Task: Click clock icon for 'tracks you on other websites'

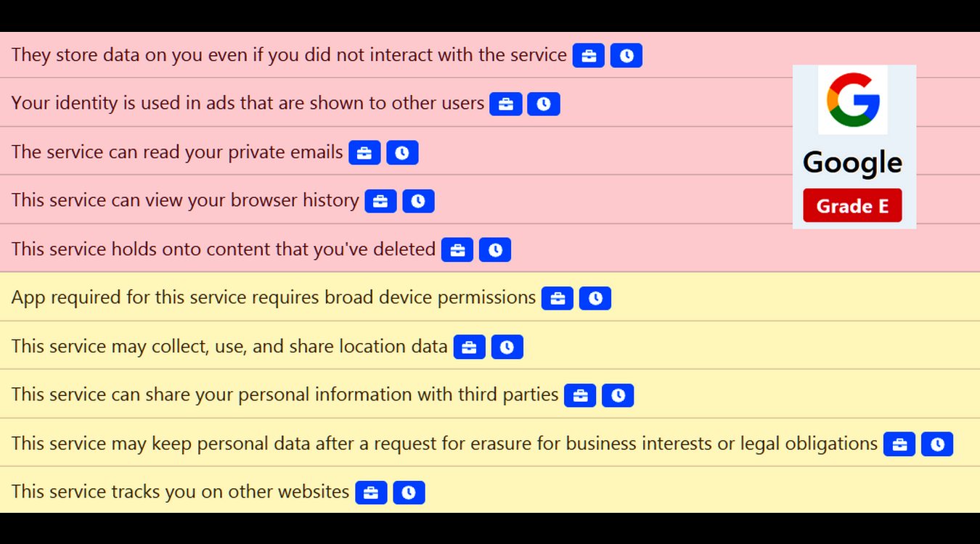Action: pos(409,493)
